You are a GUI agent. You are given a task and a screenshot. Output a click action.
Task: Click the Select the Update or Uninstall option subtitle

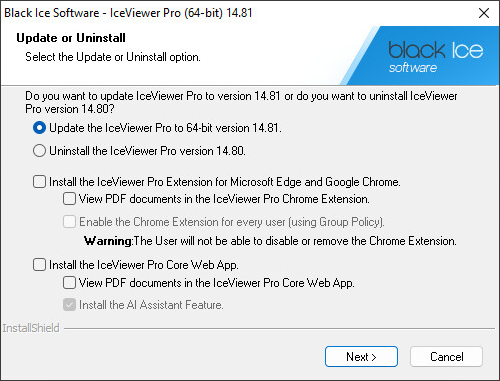[113, 57]
